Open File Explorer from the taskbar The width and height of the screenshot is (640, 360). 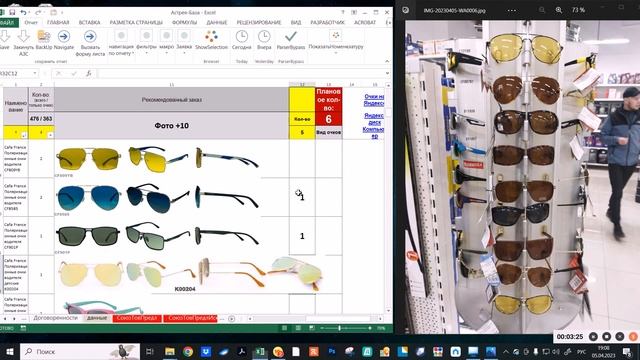coord(170,351)
